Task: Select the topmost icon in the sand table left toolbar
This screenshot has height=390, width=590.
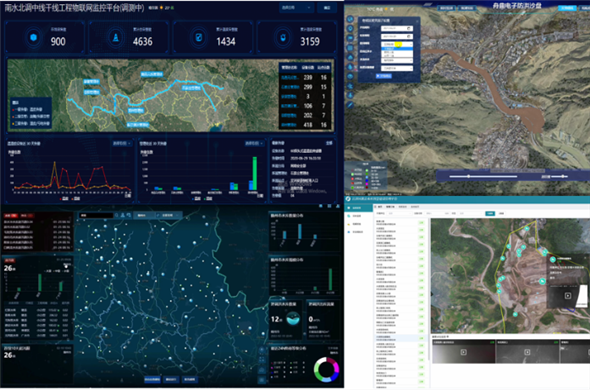Action: 350,19
